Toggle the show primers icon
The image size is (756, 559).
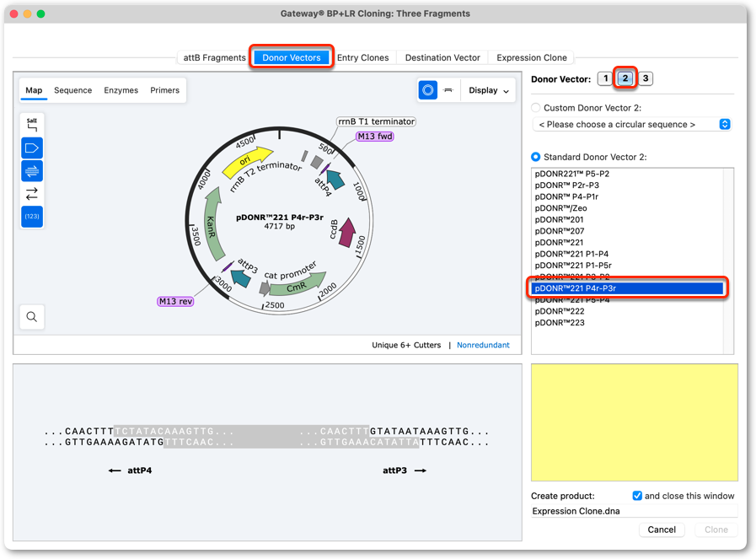(32, 171)
